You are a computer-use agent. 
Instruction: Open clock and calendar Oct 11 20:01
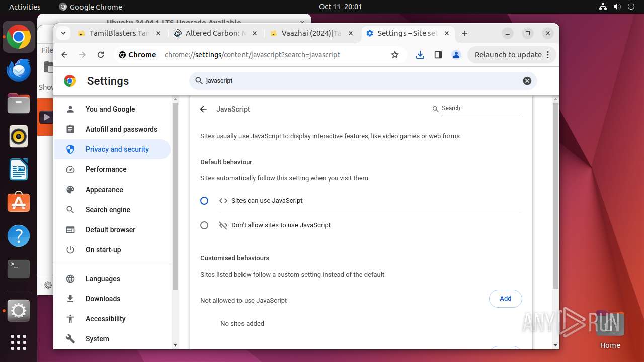click(x=340, y=7)
